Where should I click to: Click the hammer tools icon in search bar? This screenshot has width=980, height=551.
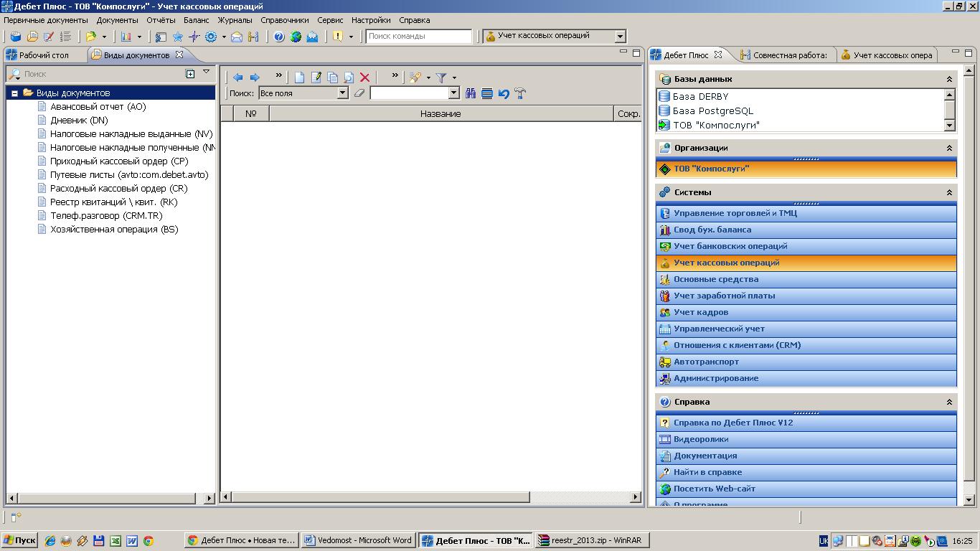520,93
